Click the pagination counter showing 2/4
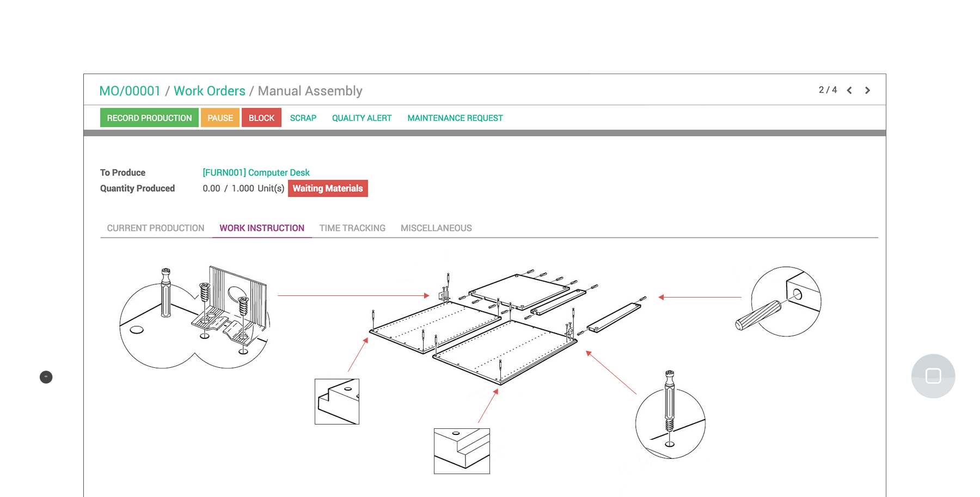980x497 pixels. coord(828,90)
